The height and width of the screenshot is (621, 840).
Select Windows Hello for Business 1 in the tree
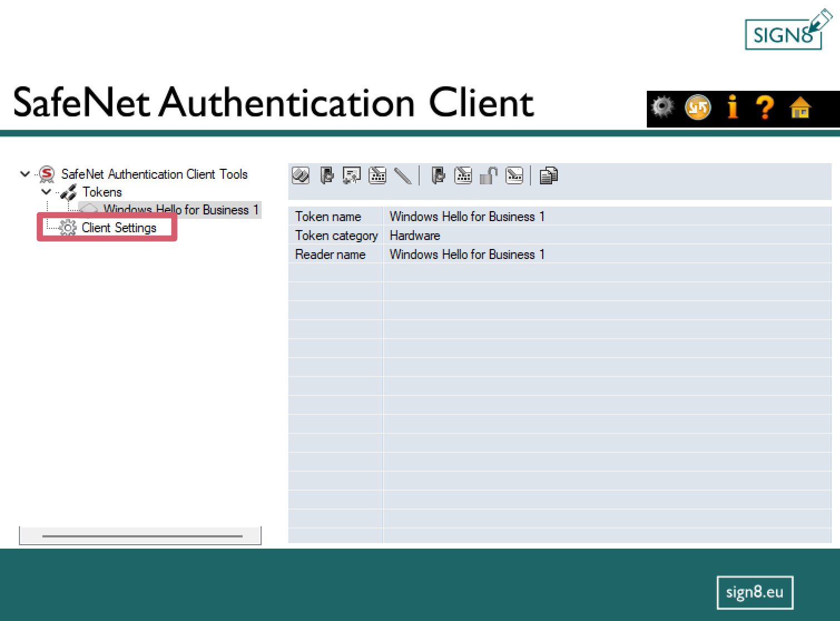point(181,210)
